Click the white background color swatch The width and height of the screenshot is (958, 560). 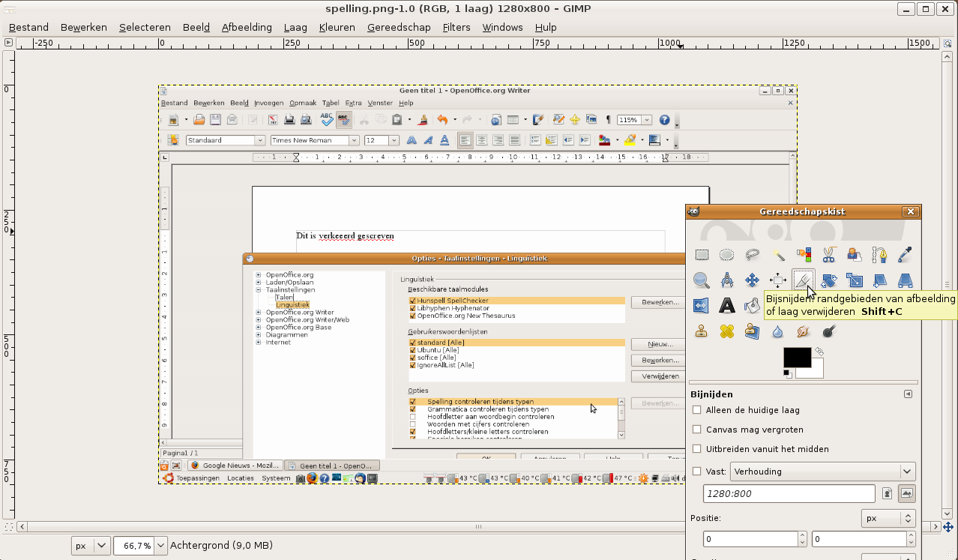click(817, 372)
